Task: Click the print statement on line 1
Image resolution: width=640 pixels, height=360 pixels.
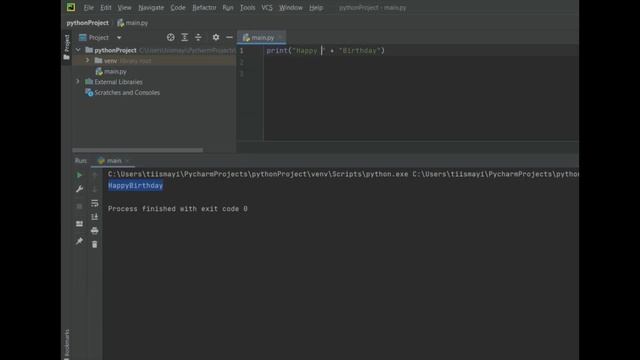Action: 325,51
